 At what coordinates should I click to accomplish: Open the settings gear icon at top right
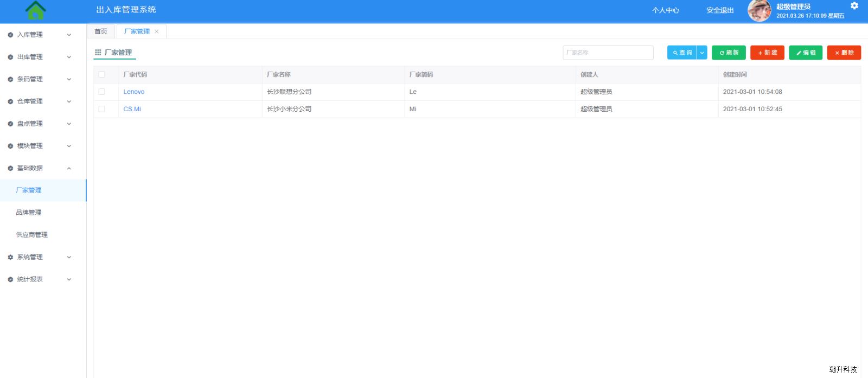pos(854,5)
